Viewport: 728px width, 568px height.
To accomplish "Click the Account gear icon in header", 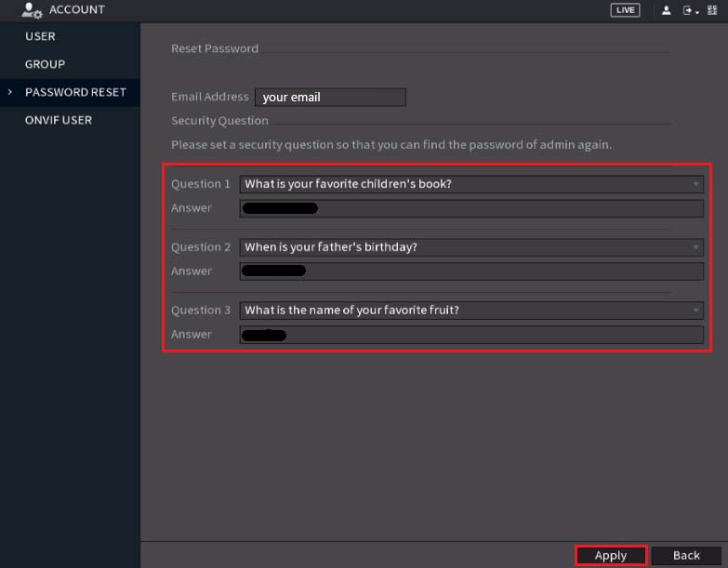I will pos(32,10).
